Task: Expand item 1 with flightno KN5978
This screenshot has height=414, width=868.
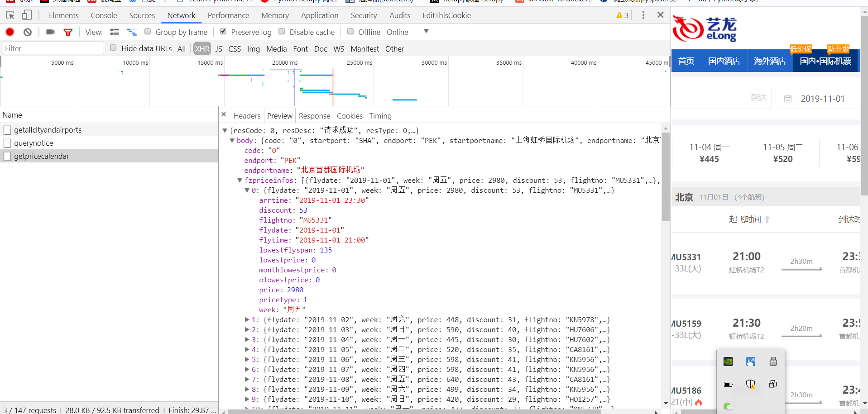Action: click(x=247, y=319)
